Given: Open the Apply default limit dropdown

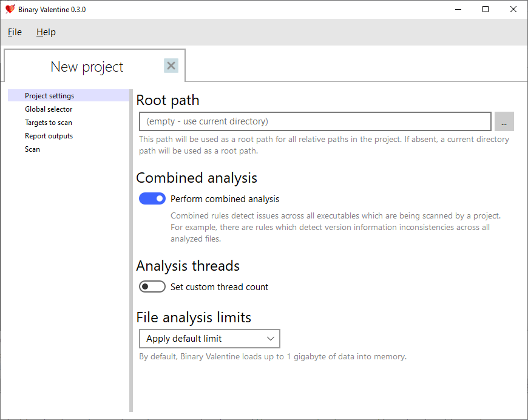Looking at the screenshot, I should click(x=209, y=339).
